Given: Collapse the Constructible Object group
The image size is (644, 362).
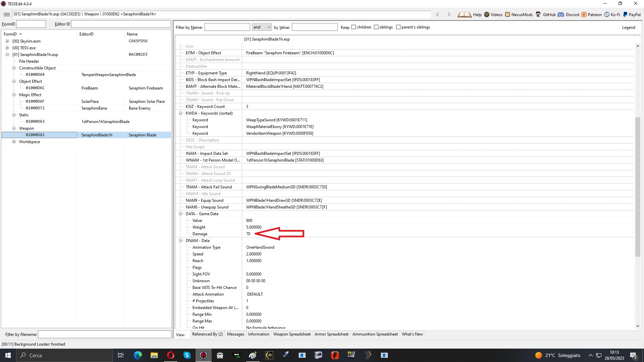Looking at the screenshot, I should (x=14, y=68).
